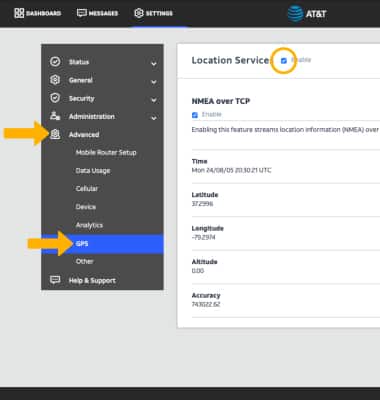Open the Settings tab
380x400 pixels.
click(x=153, y=13)
